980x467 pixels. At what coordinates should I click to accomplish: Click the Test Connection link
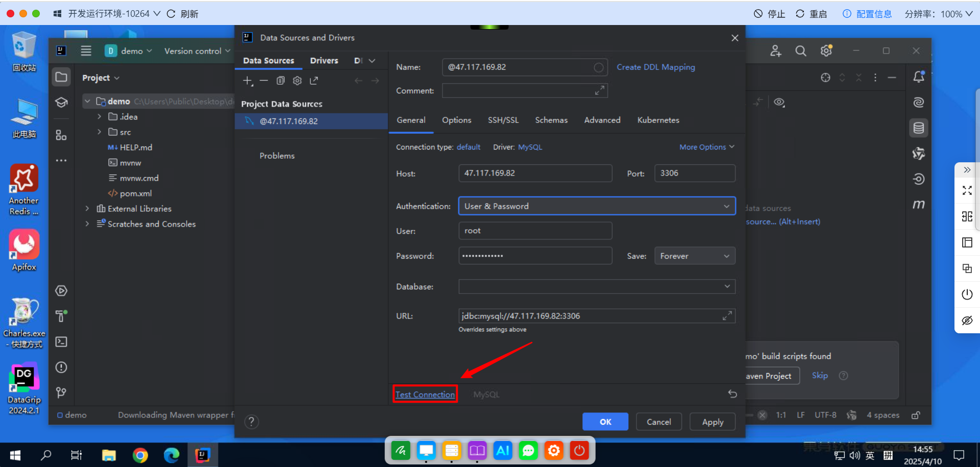425,395
